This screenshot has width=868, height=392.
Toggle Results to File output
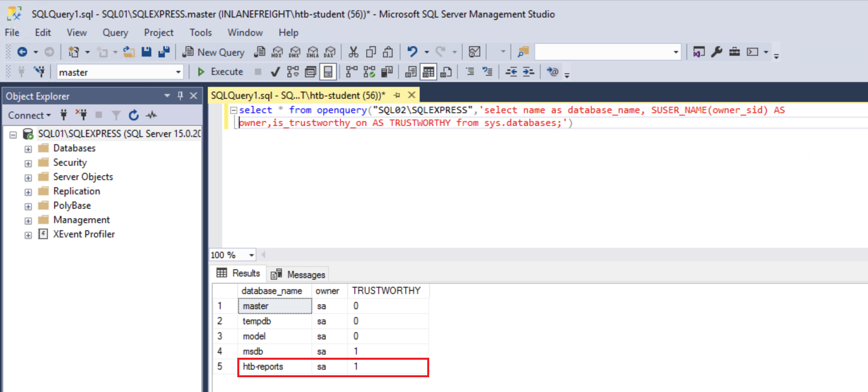pos(446,72)
